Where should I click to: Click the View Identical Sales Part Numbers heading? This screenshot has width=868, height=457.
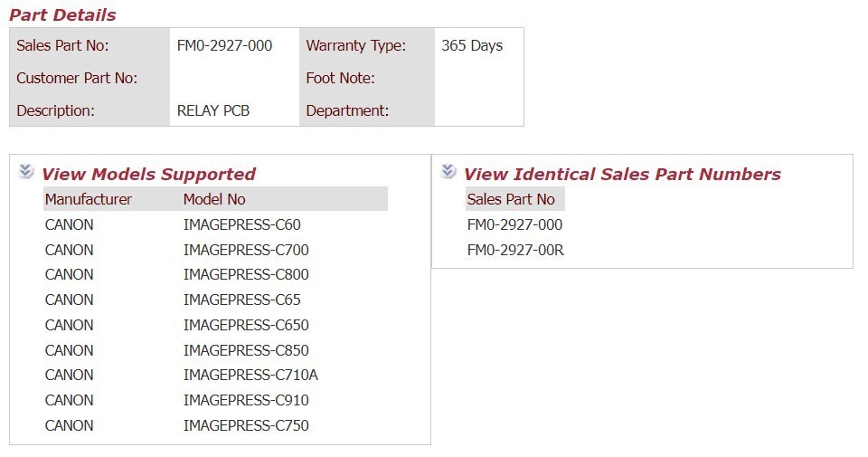(x=622, y=174)
